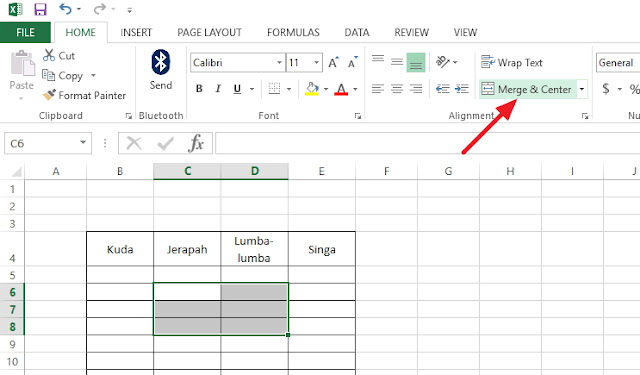
Task: Undo the last action
Action: tap(65, 9)
